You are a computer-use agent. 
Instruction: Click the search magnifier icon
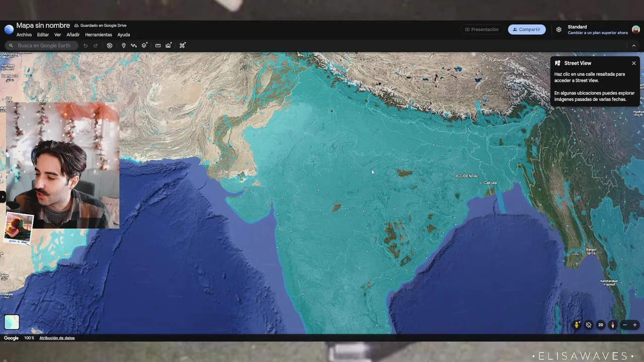pyautogui.click(x=11, y=45)
